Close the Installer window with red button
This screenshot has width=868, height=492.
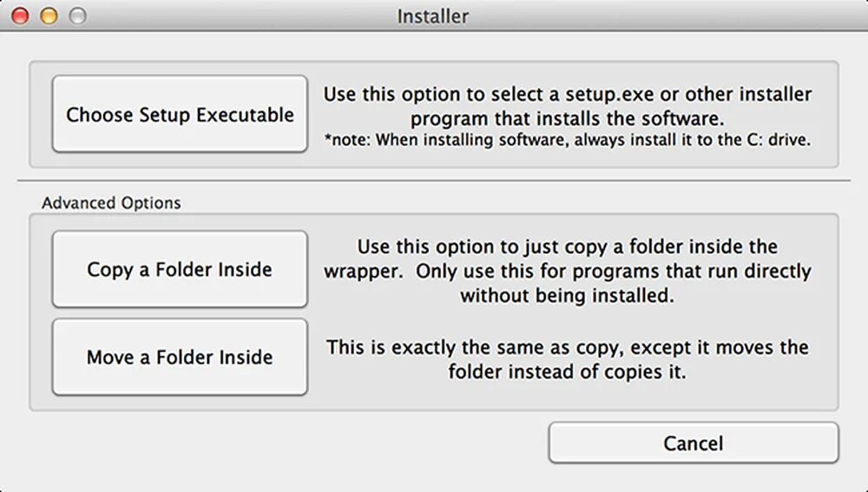20,16
